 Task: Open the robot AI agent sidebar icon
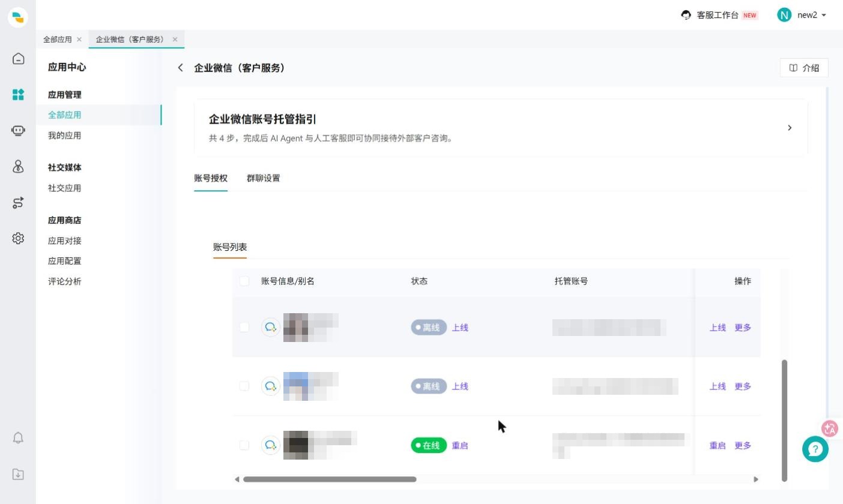[x=18, y=131]
